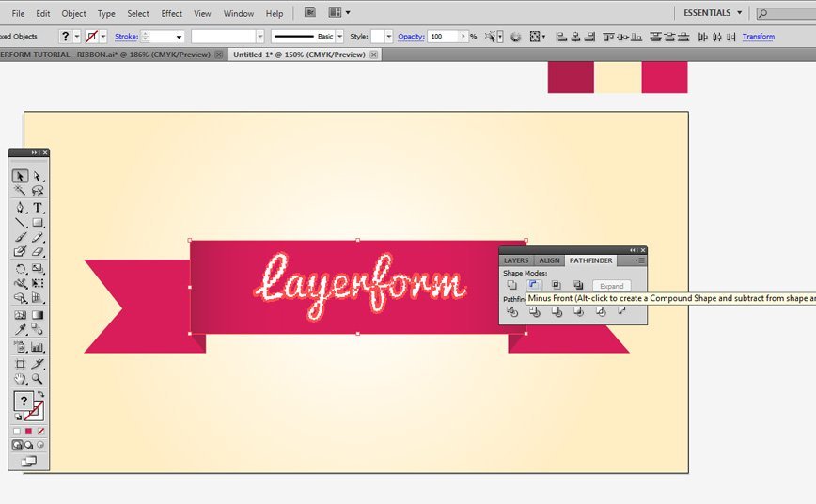The height and width of the screenshot is (504, 816).
Task: Reset to default fill and stroke
Action: click(18, 417)
